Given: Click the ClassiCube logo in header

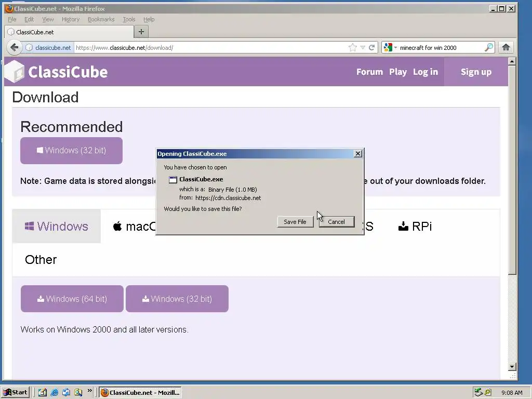Looking at the screenshot, I should click(x=56, y=72).
